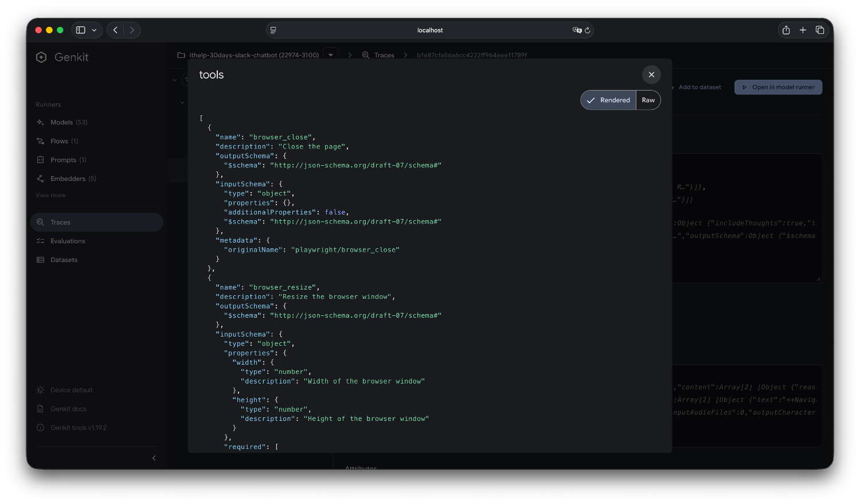Click the Flows icon
The height and width of the screenshot is (504, 860).
[x=40, y=141]
